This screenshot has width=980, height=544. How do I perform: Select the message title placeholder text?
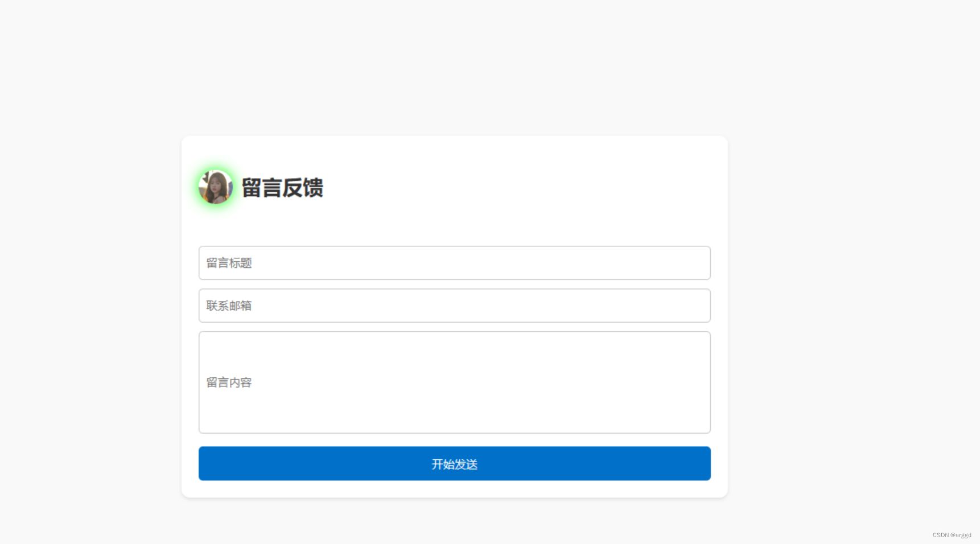tap(228, 263)
